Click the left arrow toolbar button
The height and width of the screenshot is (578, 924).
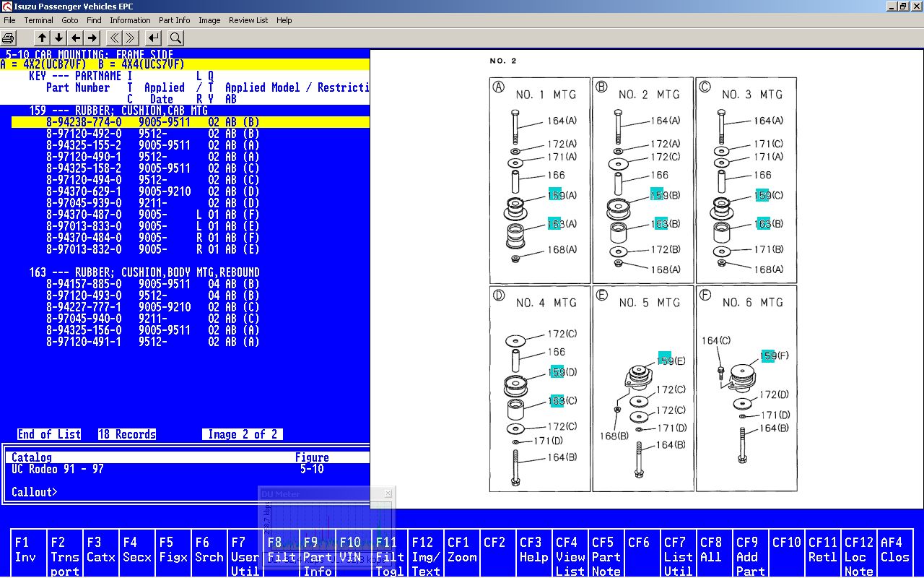76,38
